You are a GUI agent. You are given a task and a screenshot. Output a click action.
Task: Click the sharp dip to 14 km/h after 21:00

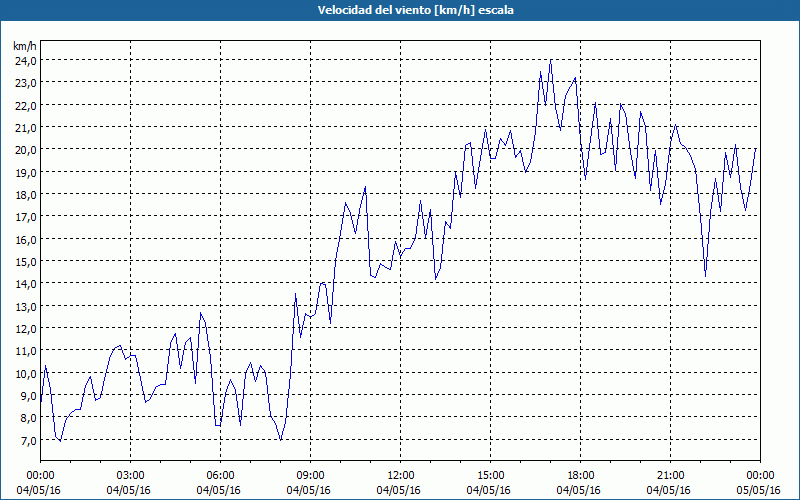coord(706,276)
